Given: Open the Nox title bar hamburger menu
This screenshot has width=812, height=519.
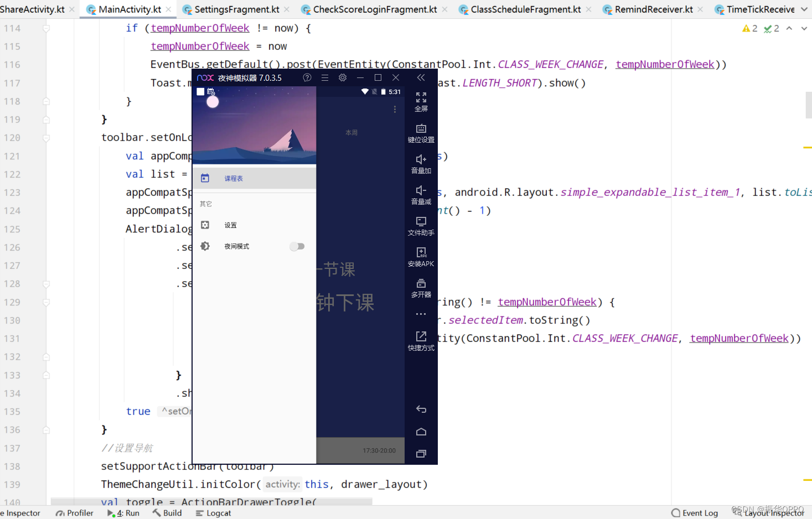Looking at the screenshot, I should (x=325, y=78).
